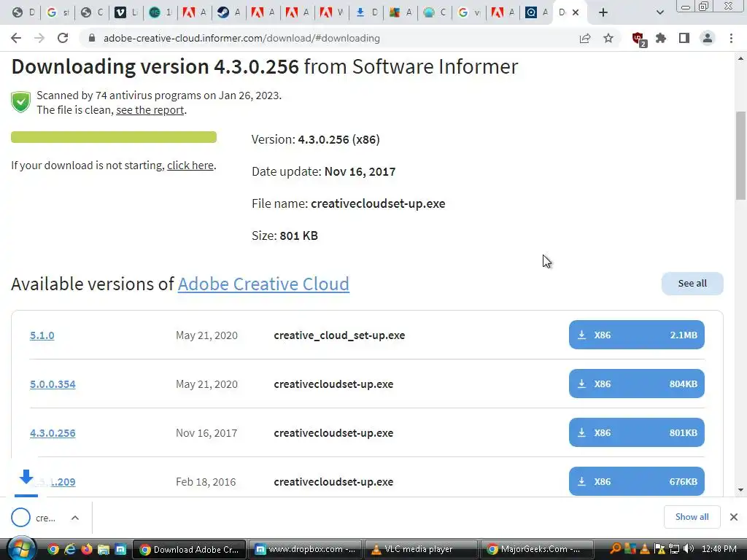
Task: Switch to the www.dropbox.com taskbar window
Action: (x=305, y=550)
